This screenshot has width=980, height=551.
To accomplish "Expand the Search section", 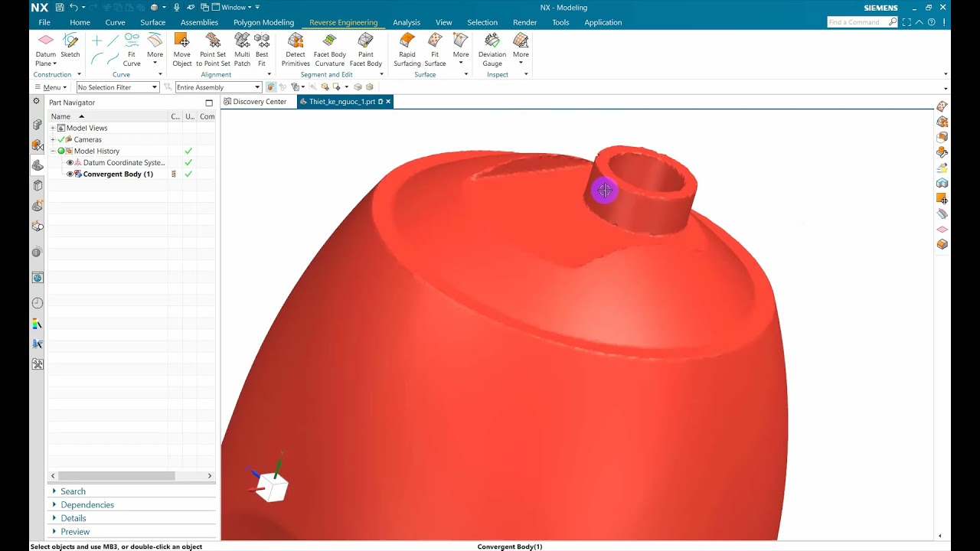I will tap(73, 491).
